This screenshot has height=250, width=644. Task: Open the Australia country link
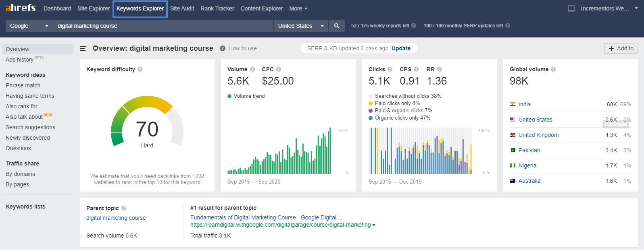pos(529,181)
